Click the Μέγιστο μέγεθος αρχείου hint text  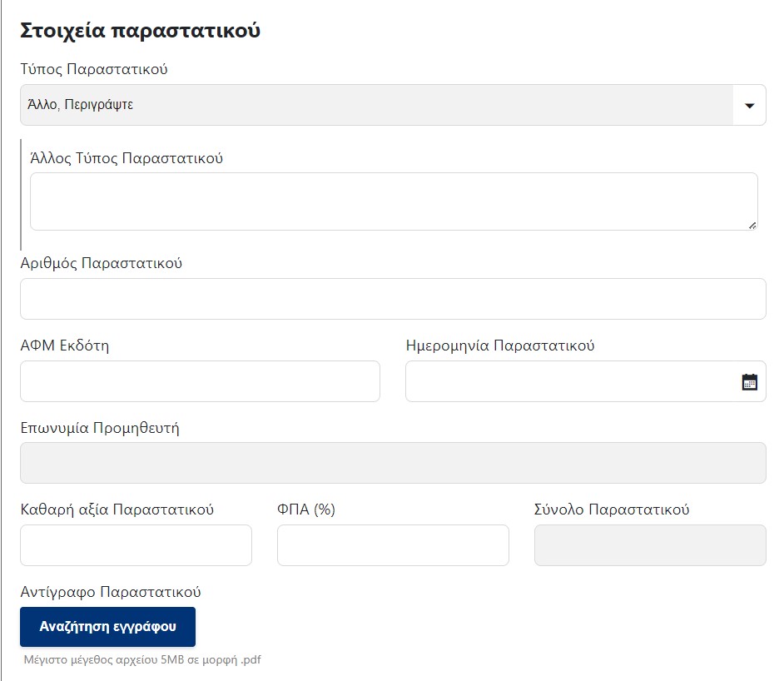[142, 659]
